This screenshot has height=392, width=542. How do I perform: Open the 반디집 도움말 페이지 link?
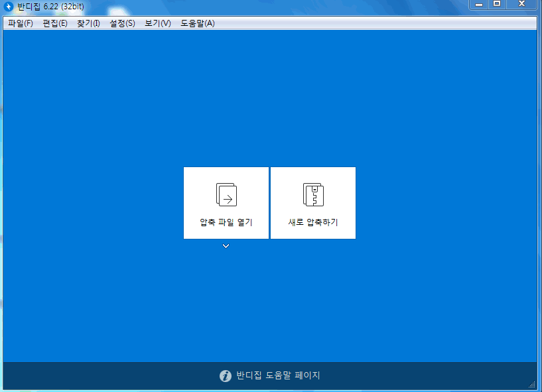coord(278,375)
